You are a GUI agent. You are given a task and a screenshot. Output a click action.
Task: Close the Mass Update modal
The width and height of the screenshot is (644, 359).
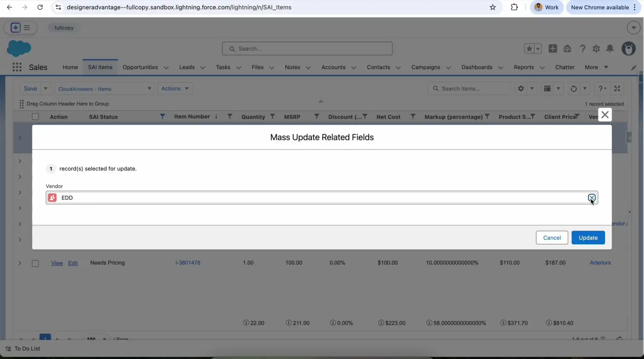pyautogui.click(x=605, y=115)
